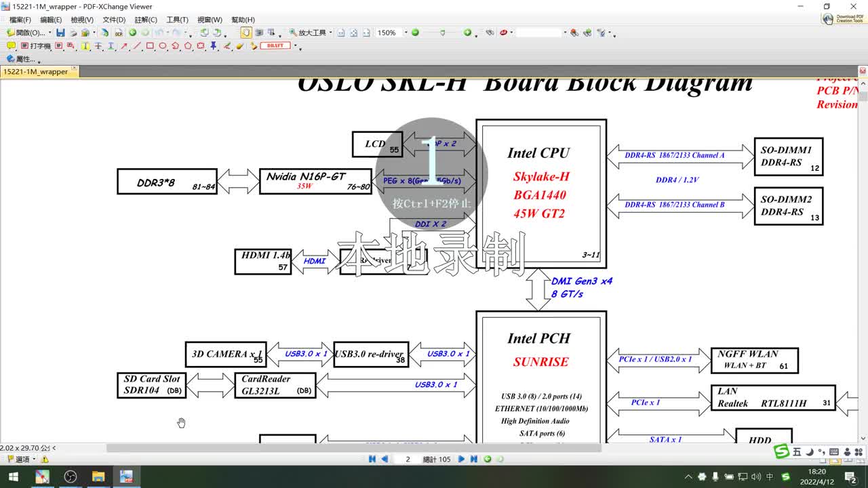The image size is (868, 488).
Task: Select the polygon line tool
Action: pos(175,46)
